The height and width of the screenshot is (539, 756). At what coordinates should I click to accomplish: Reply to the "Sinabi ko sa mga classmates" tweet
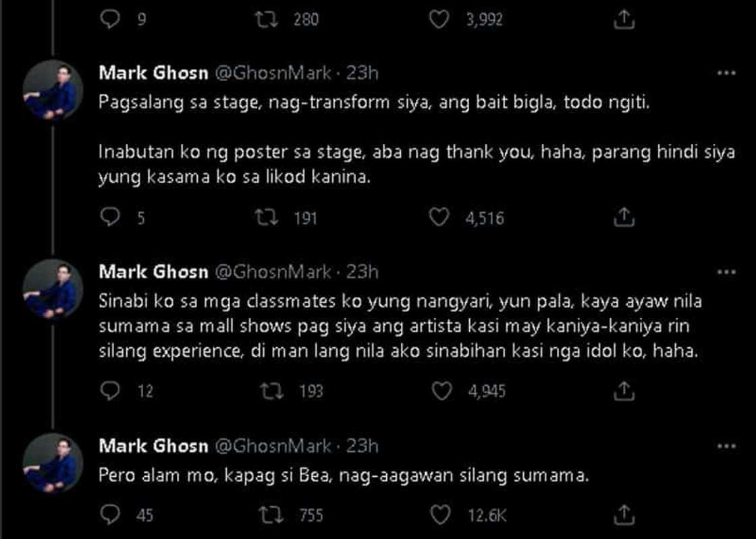109,390
